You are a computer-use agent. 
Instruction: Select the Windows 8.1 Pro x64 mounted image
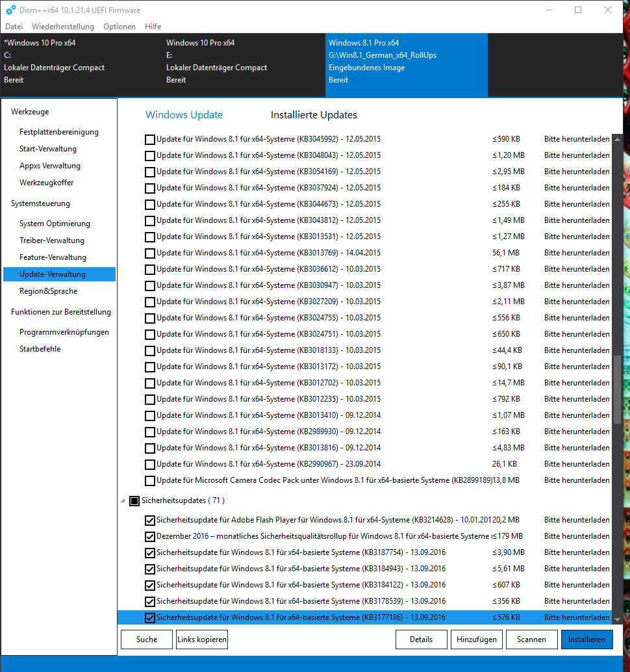407,65
